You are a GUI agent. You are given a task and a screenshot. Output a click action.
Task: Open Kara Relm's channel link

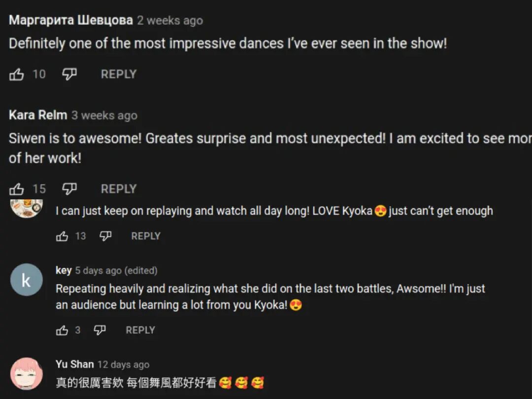pyautogui.click(x=38, y=115)
